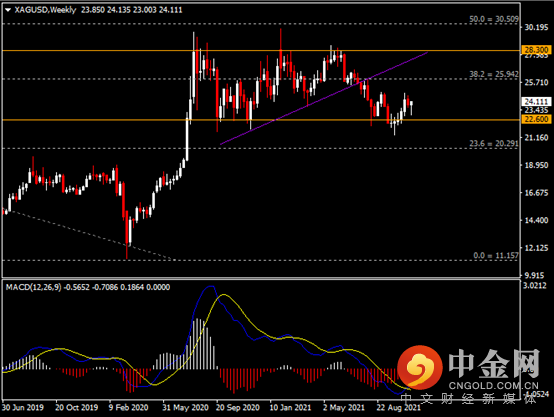Viewport: 554px width, 417px height.
Task: Click the CNGOLD.COM.CN watermark text
Action: pos(494,386)
